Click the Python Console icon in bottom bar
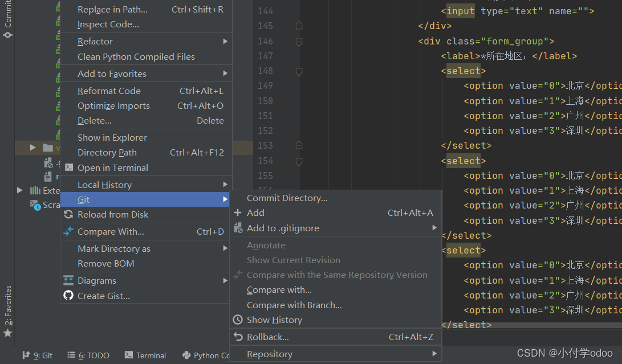 click(x=186, y=355)
